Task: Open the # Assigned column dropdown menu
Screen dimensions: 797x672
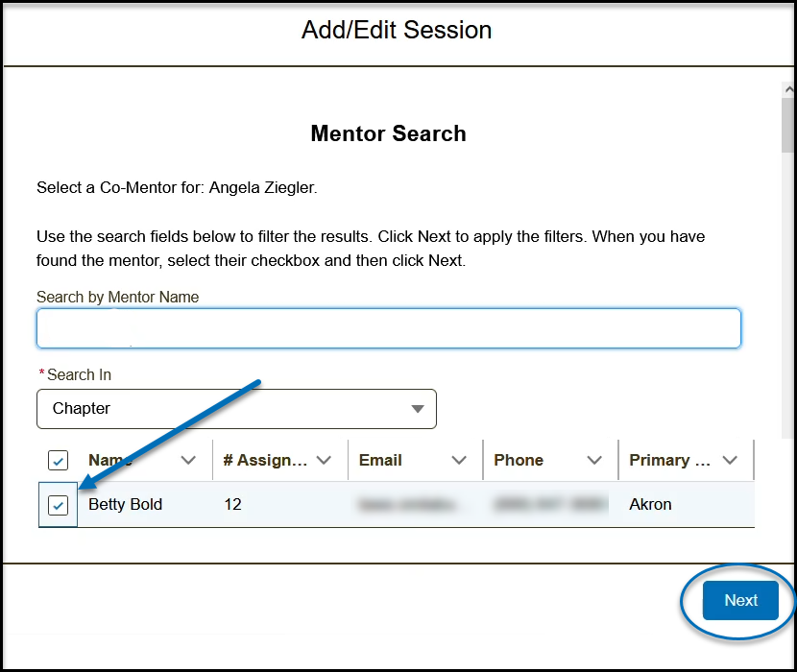Action: 324,460
